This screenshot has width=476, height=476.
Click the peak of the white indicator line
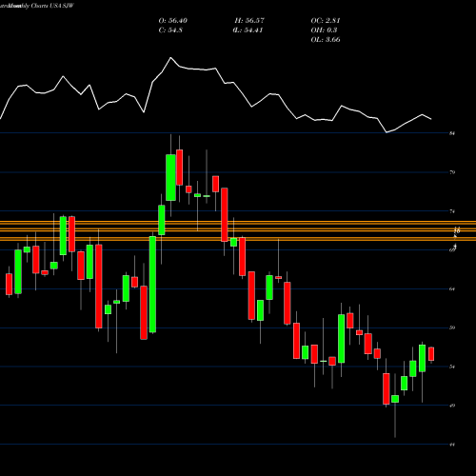point(170,58)
